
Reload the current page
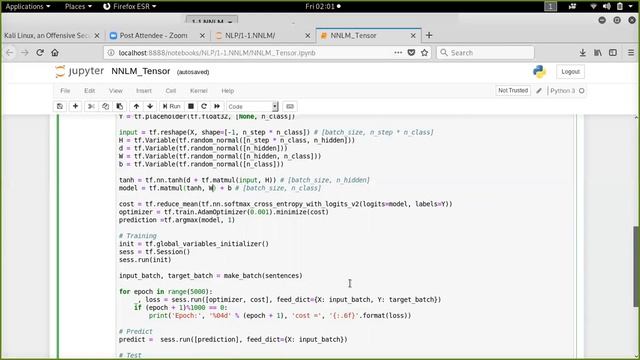(40, 53)
